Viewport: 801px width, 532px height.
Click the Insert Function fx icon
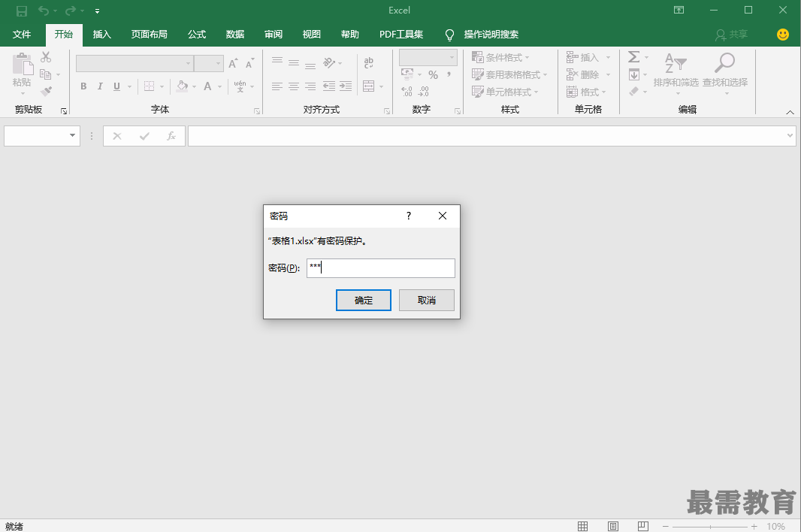pyautogui.click(x=171, y=136)
